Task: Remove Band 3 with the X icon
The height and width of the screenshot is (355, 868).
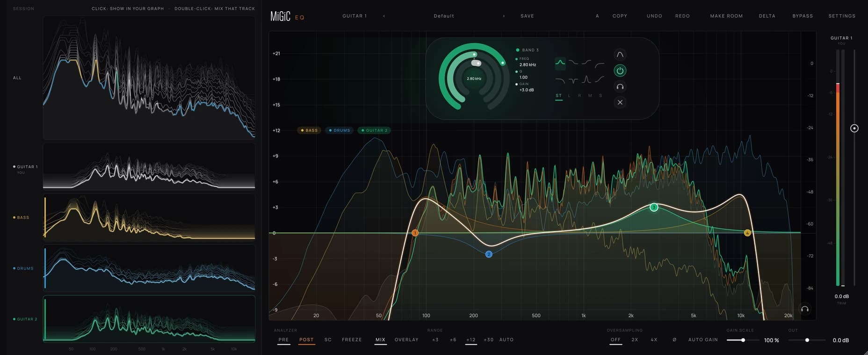Action: [620, 102]
